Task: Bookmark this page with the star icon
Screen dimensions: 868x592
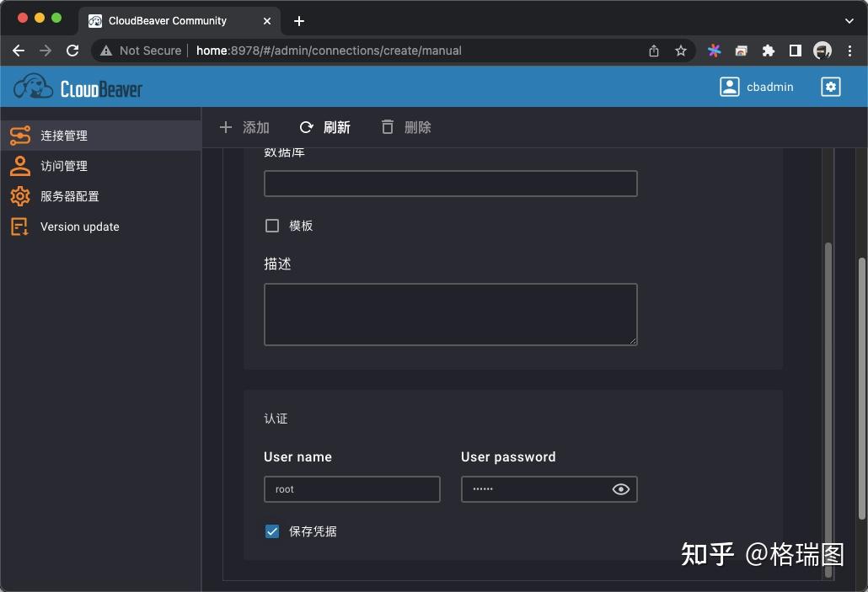Action: coord(681,51)
